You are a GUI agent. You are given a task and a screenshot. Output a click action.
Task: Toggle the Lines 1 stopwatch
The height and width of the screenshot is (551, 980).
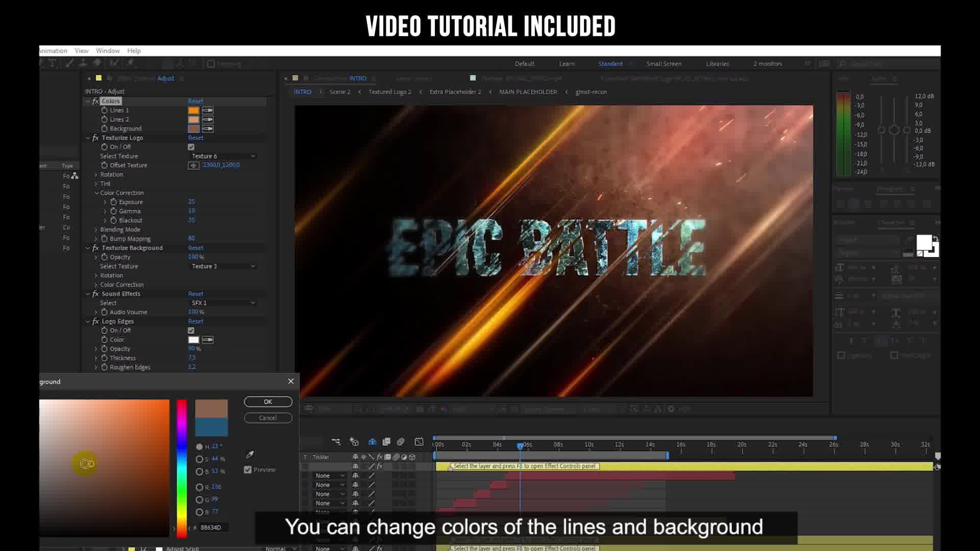pos(104,110)
